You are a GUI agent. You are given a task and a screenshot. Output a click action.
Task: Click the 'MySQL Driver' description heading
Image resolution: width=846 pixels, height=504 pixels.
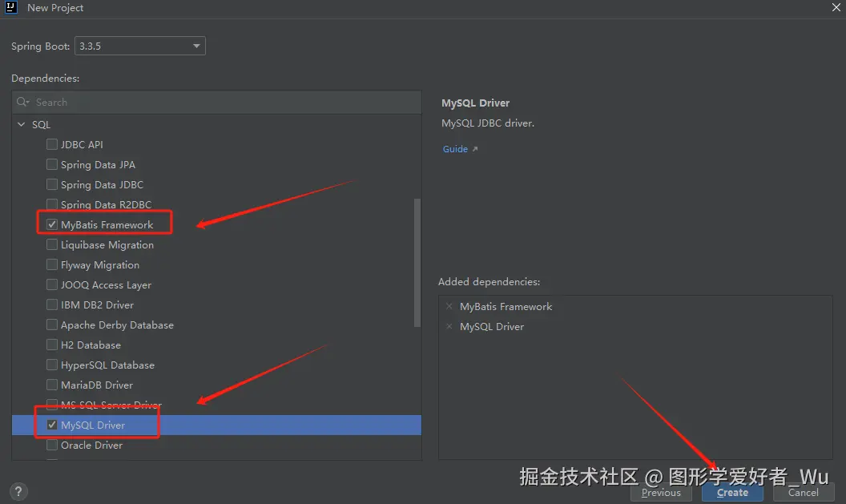click(x=475, y=103)
